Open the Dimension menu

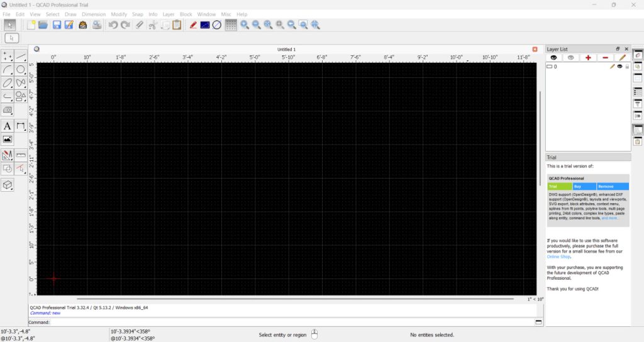point(94,14)
